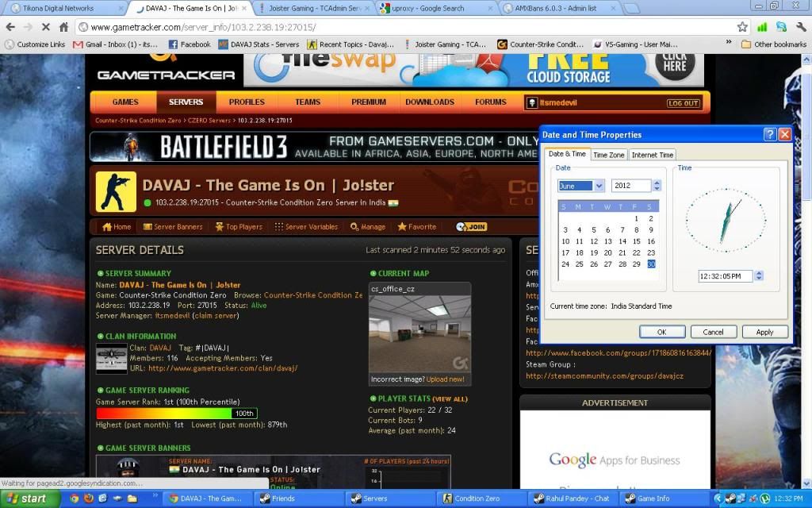Expand the bookmarks overflow chevron
The width and height of the screenshot is (812, 508).
coord(729,43)
